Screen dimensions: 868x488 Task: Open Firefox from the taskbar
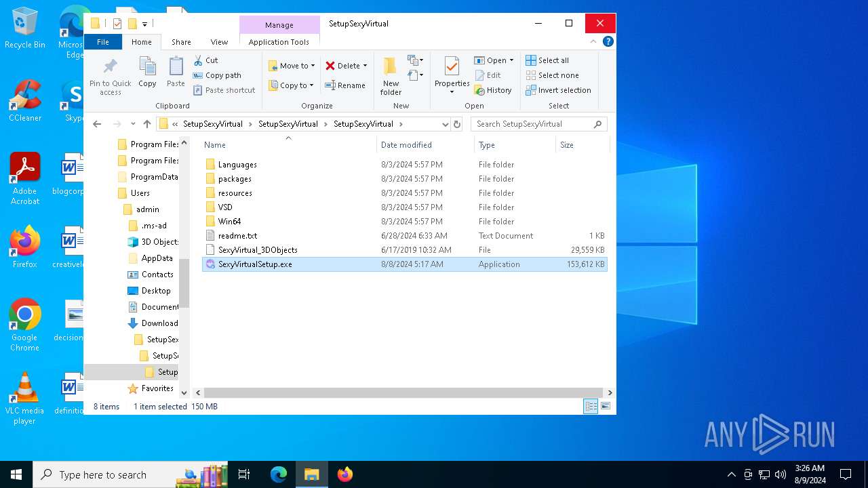point(345,474)
